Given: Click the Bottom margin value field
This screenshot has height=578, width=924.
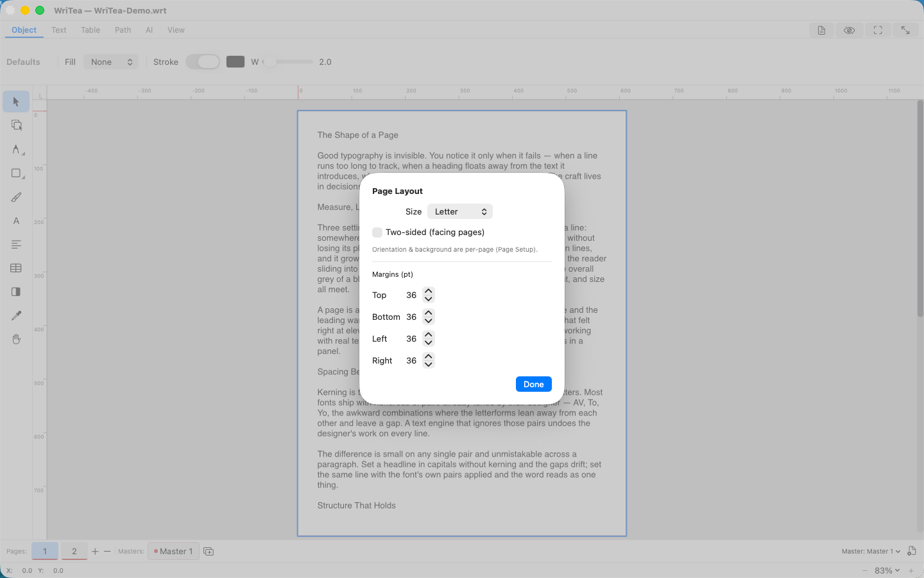Looking at the screenshot, I should [x=411, y=317].
